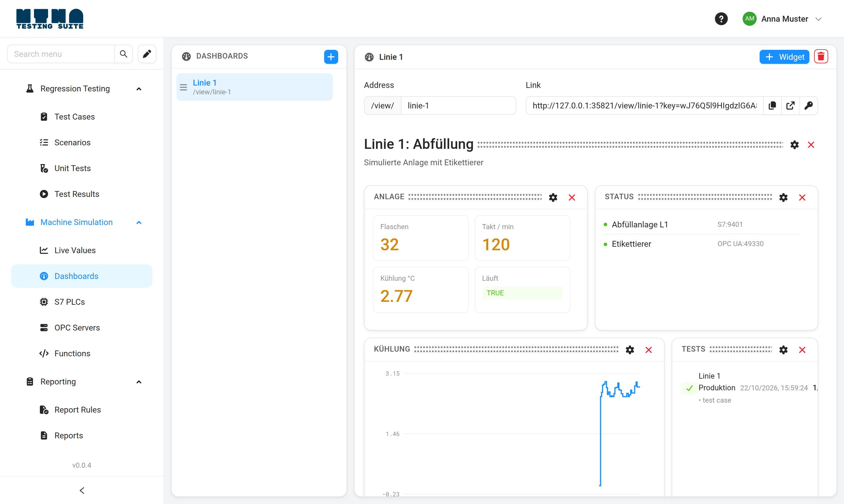The height and width of the screenshot is (504, 844).
Task: Remove the KÜHLUNG widget
Action: tap(649, 350)
